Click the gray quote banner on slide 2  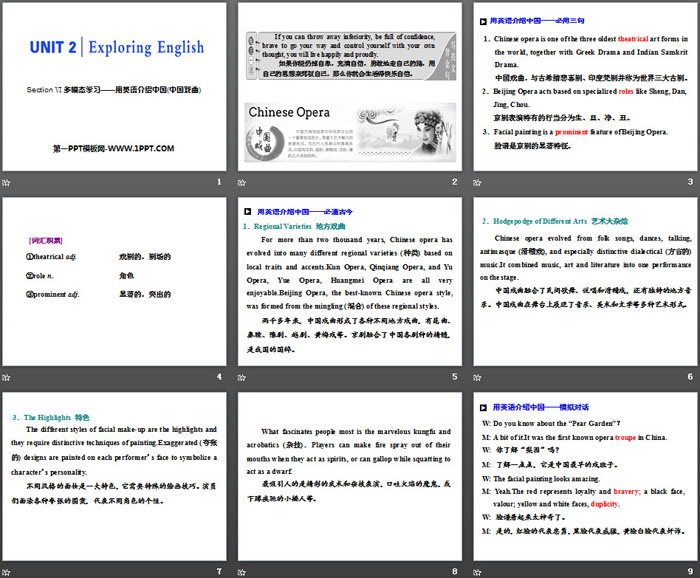click(x=351, y=56)
